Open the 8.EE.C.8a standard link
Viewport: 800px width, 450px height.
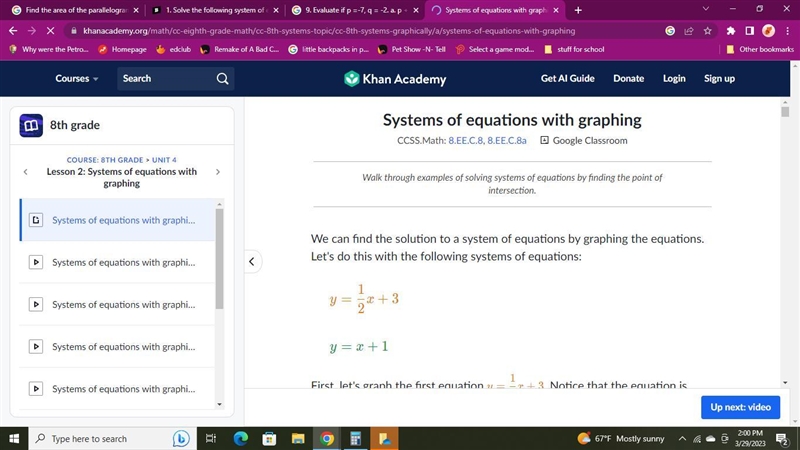pyautogui.click(x=507, y=140)
